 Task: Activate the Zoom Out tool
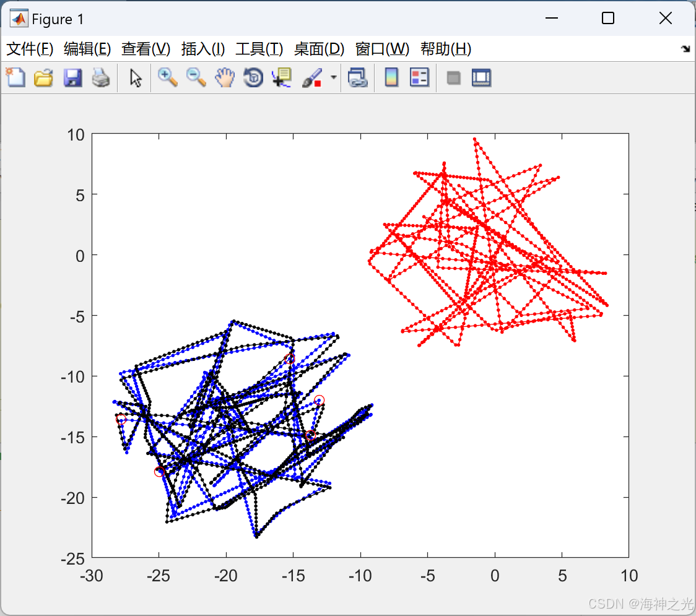click(196, 77)
